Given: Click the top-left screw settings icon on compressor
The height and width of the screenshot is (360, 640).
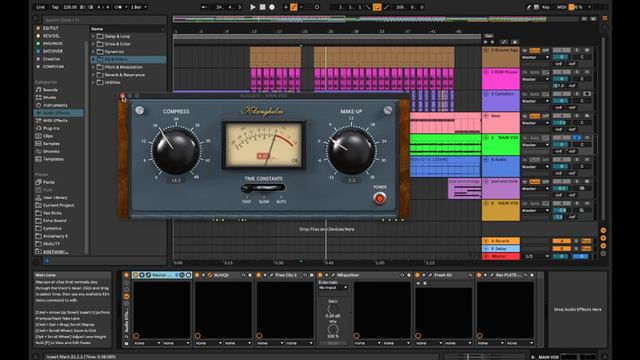Looking at the screenshot, I should (x=140, y=110).
